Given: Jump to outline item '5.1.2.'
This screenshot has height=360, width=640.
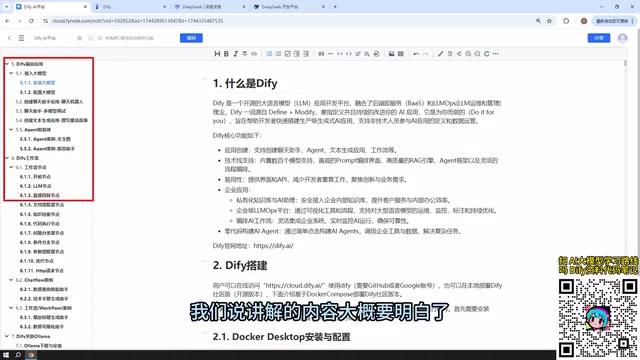Looking at the screenshot, I should pos(38,92).
